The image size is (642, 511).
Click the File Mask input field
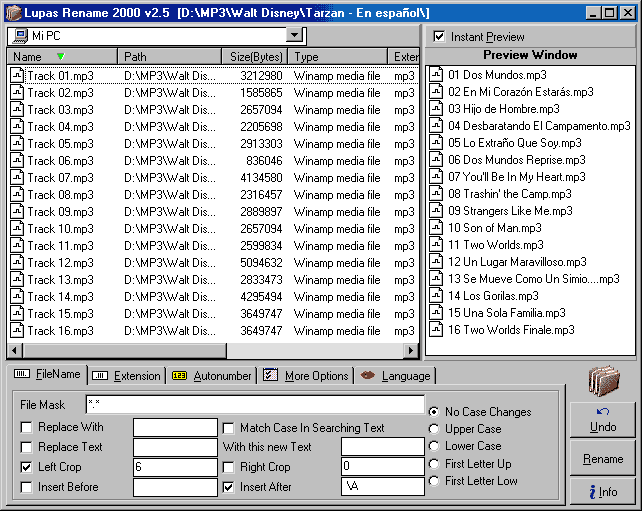pyautogui.click(x=255, y=405)
